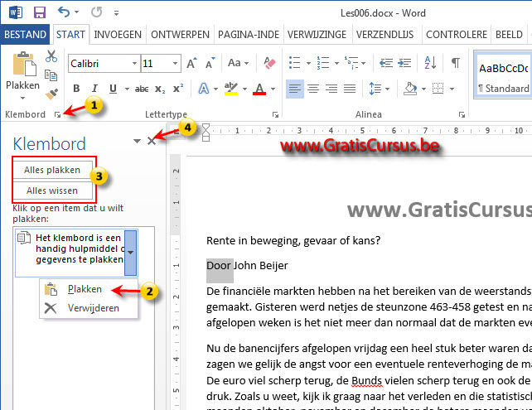
Task: Click Alles wissen button
Action: (52, 191)
